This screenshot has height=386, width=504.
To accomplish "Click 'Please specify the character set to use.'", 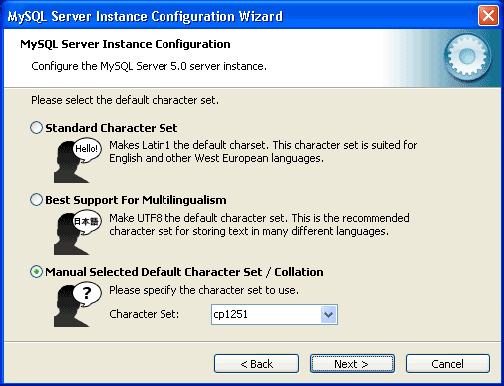I will click(x=204, y=290).
